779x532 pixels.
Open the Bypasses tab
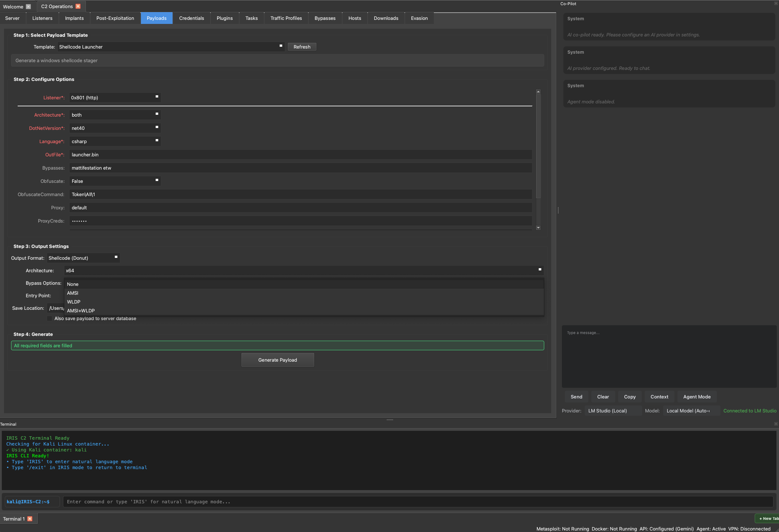(x=325, y=18)
